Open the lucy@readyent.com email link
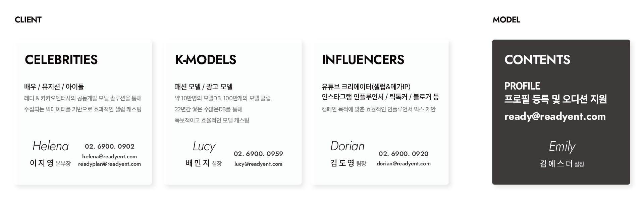Image resolution: width=644 pixels, height=207 pixels. tap(258, 164)
